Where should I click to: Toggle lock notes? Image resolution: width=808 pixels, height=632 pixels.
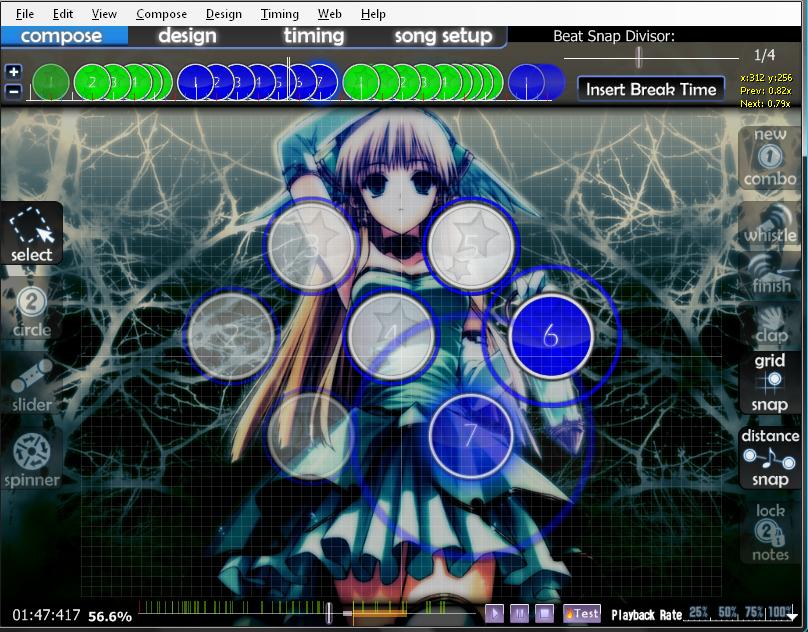pyautogui.click(x=770, y=533)
